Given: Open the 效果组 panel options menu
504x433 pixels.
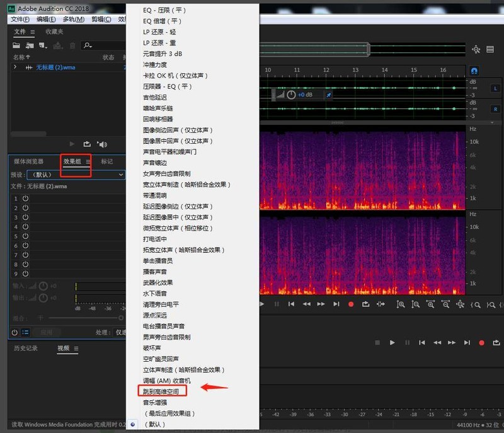Looking at the screenshot, I should [x=88, y=161].
